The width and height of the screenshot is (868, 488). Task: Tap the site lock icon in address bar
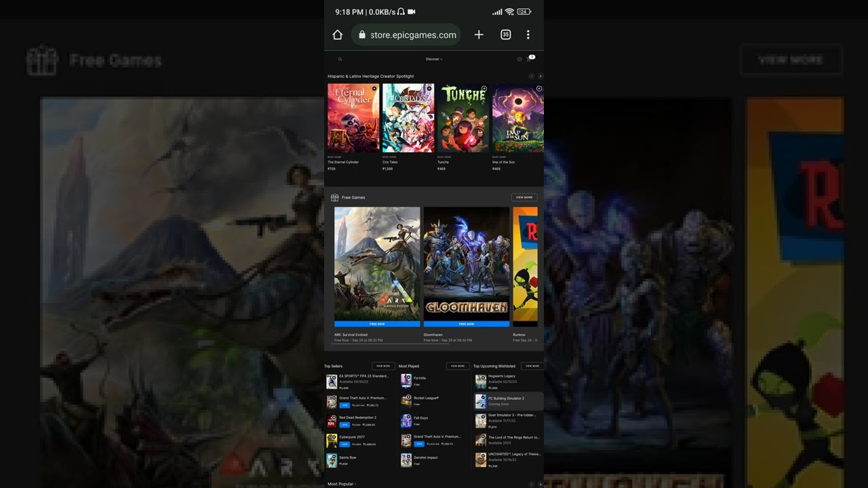(x=362, y=35)
